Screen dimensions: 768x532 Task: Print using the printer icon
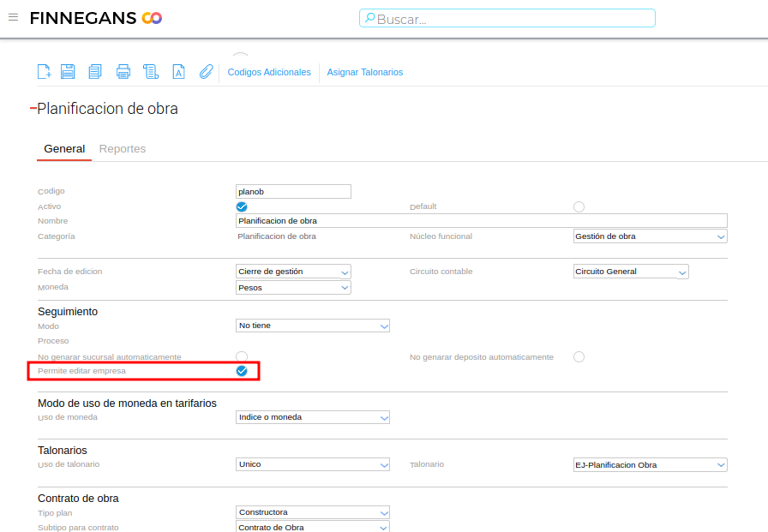[x=123, y=71]
